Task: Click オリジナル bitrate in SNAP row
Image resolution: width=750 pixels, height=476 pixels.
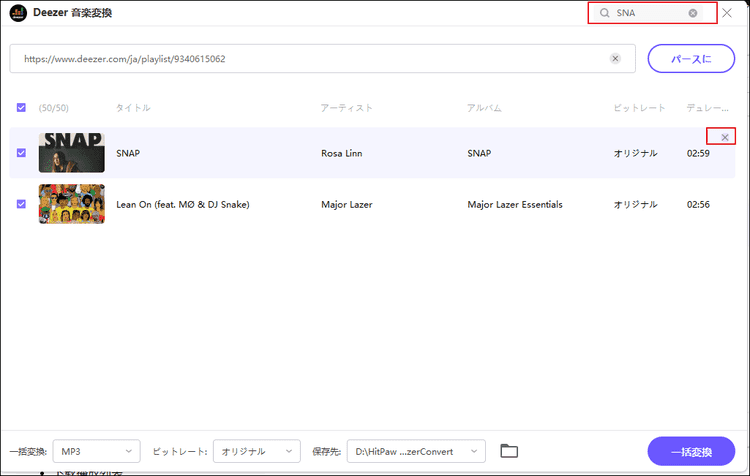Action: pos(636,153)
